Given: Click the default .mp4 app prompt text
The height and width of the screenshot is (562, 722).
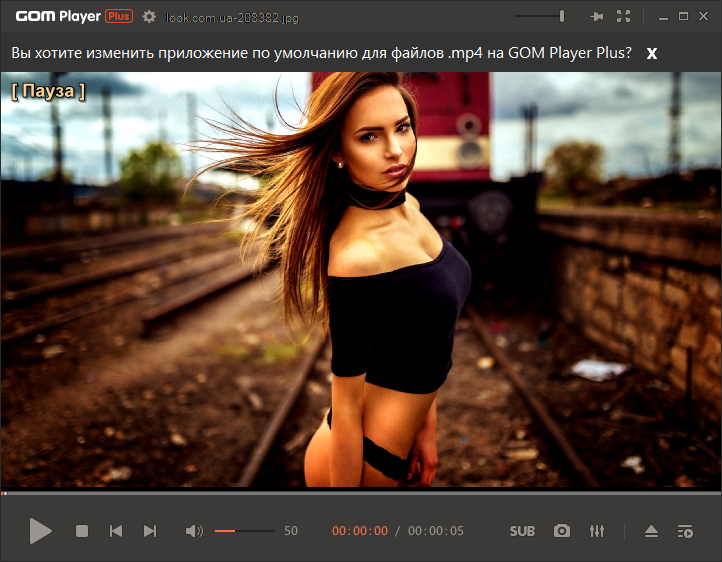Looking at the screenshot, I should point(321,53).
